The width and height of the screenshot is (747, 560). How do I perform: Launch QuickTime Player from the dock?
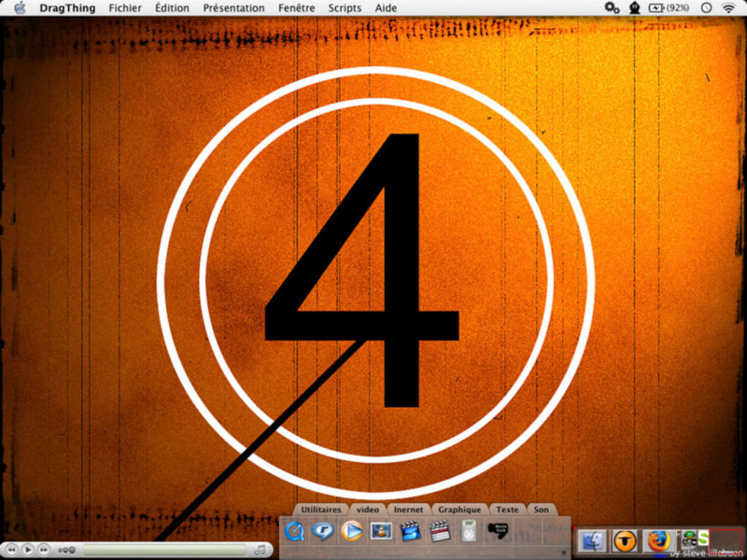pyautogui.click(x=295, y=531)
